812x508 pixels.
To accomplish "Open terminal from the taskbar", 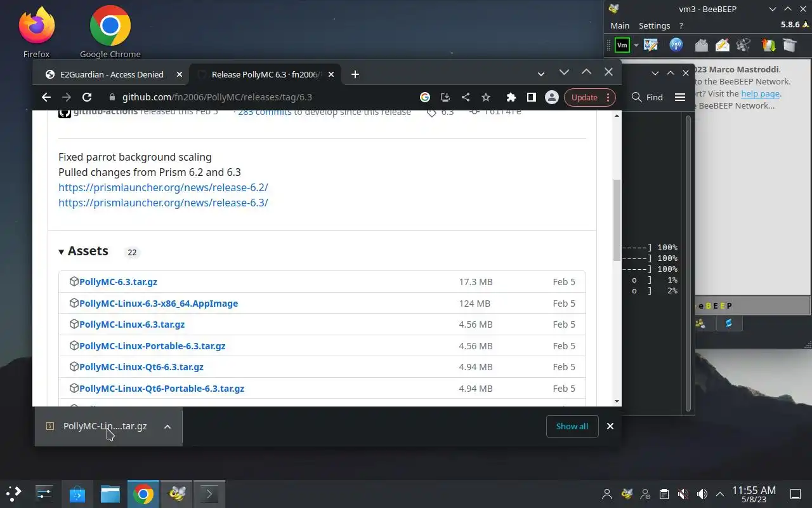I will pos(209,493).
